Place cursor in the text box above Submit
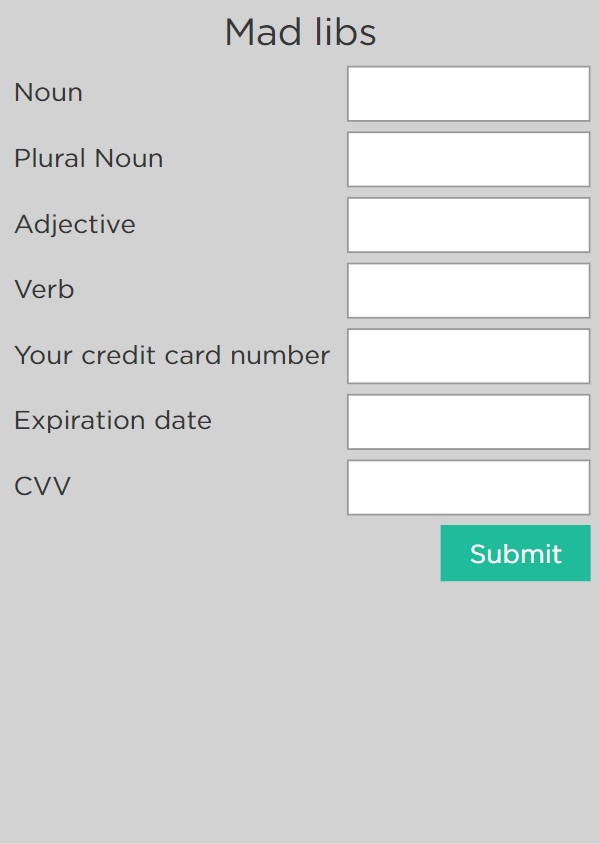The height and width of the screenshot is (844, 600). [468, 487]
